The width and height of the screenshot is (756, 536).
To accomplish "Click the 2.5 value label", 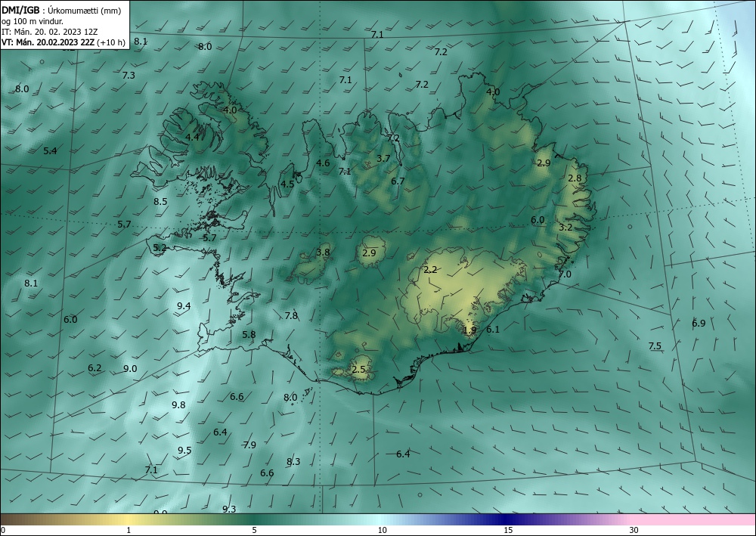I will pyautogui.click(x=358, y=370).
